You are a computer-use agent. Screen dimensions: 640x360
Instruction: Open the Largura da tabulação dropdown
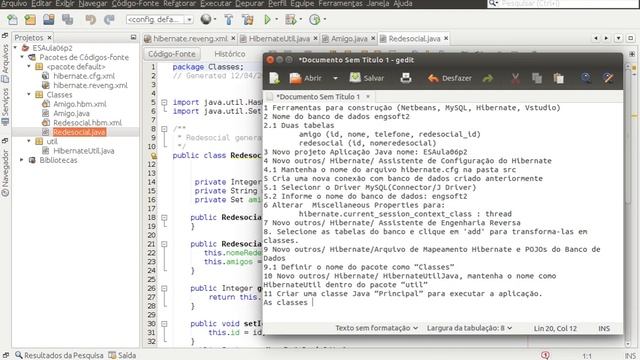(469, 328)
